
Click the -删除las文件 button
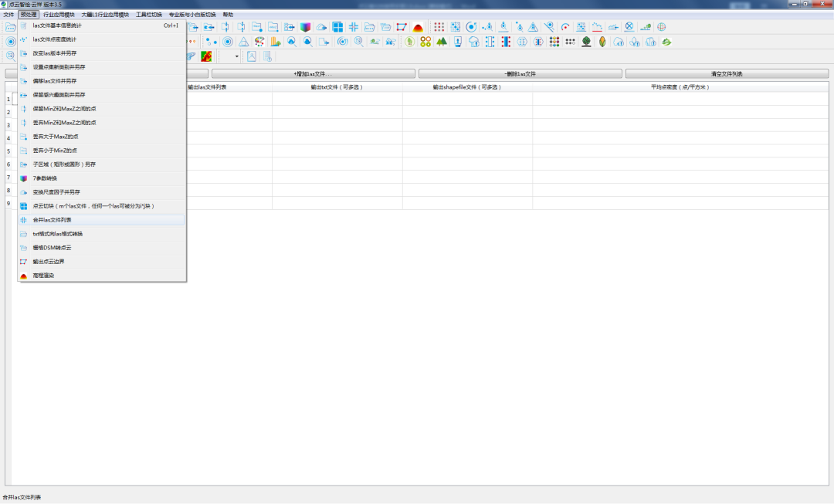520,74
